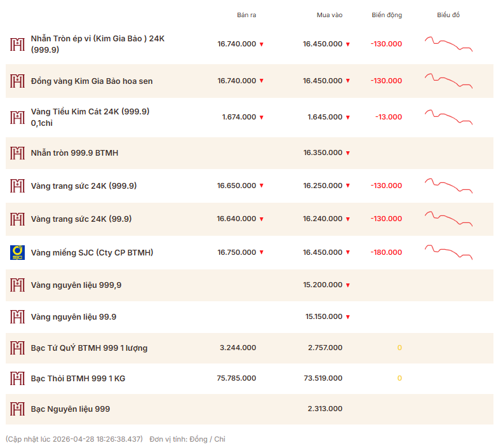Click the logo beside Vàng Tiểu Kim Cát 24K
Viewport: 496px width, 448px height.
click(x=17, y=117)
